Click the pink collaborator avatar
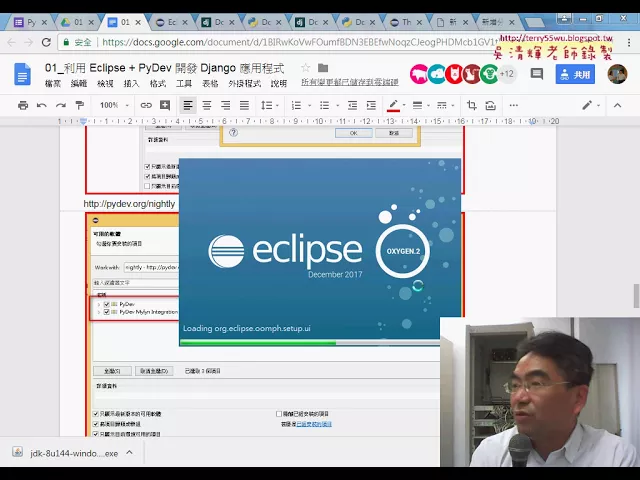Viewport: 640px width, 480px height. click(419, 74)
